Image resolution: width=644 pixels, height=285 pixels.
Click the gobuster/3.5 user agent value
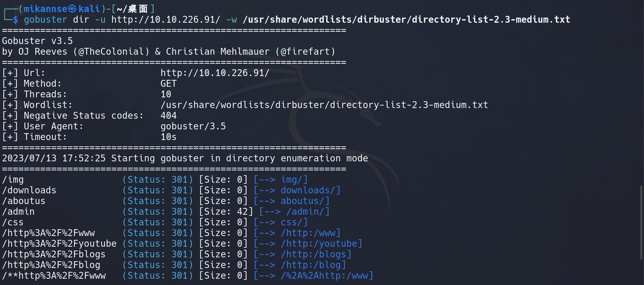pos(193,126)
